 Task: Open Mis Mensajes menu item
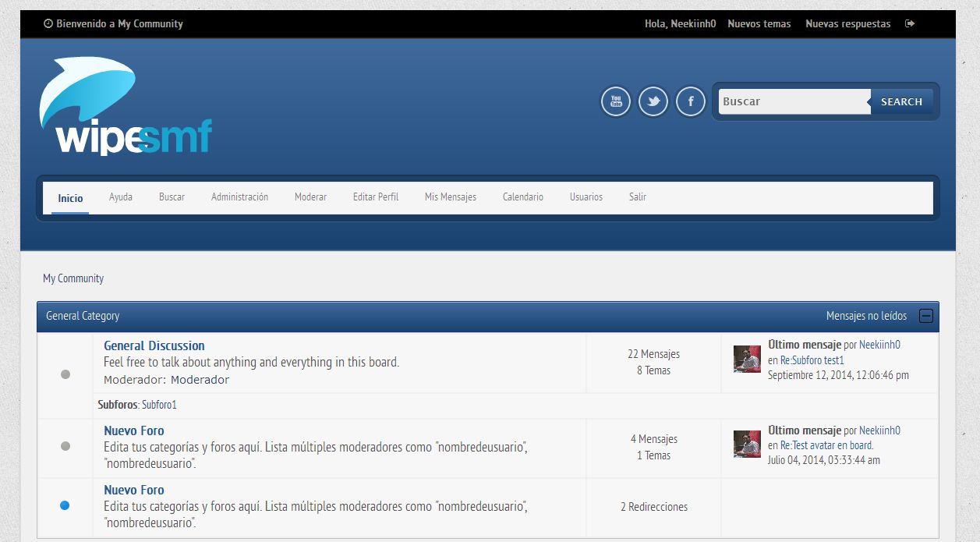click(451, 197)
